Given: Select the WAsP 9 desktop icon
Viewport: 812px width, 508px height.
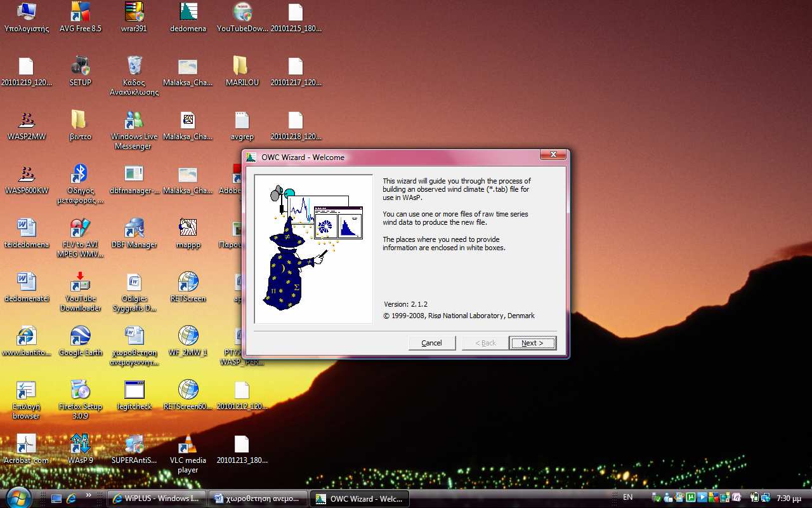Looking at the screenshot, I should [81, 450].
